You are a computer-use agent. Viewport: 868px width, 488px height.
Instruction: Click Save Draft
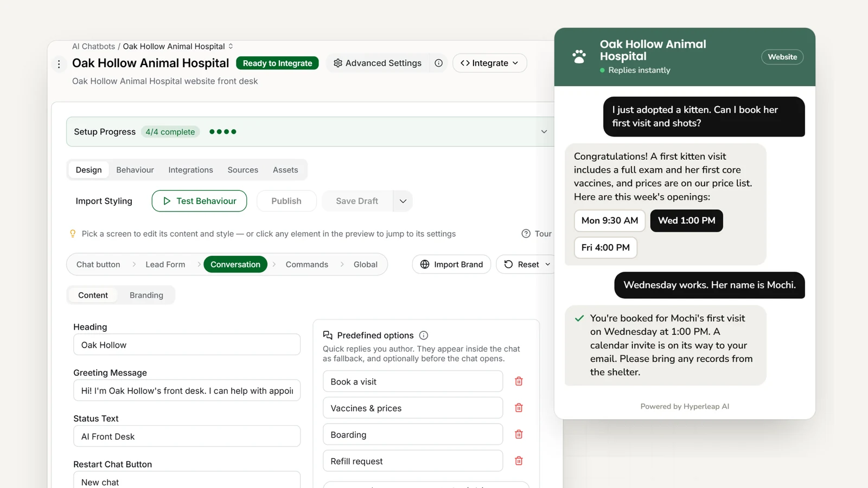[x=357, y=201]
